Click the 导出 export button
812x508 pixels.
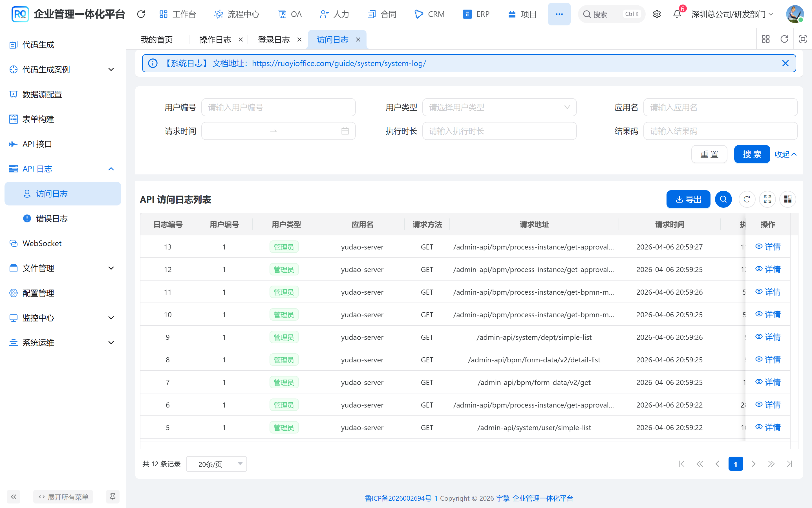pyautogui.click(x=688, y=199)
